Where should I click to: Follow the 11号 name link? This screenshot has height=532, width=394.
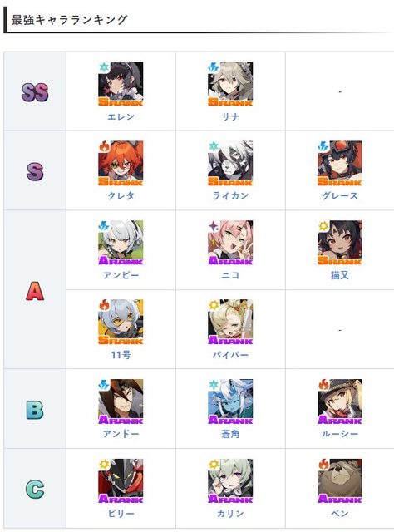click(121, 355)
